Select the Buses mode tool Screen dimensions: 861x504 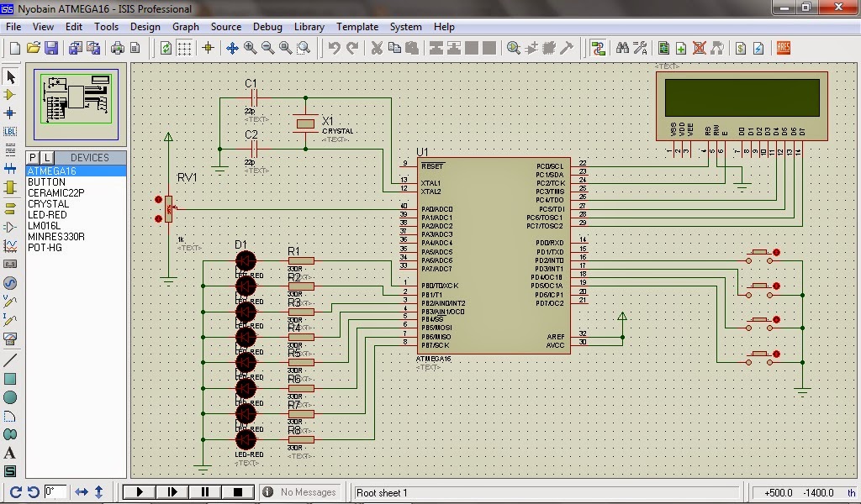click(12, 166)
